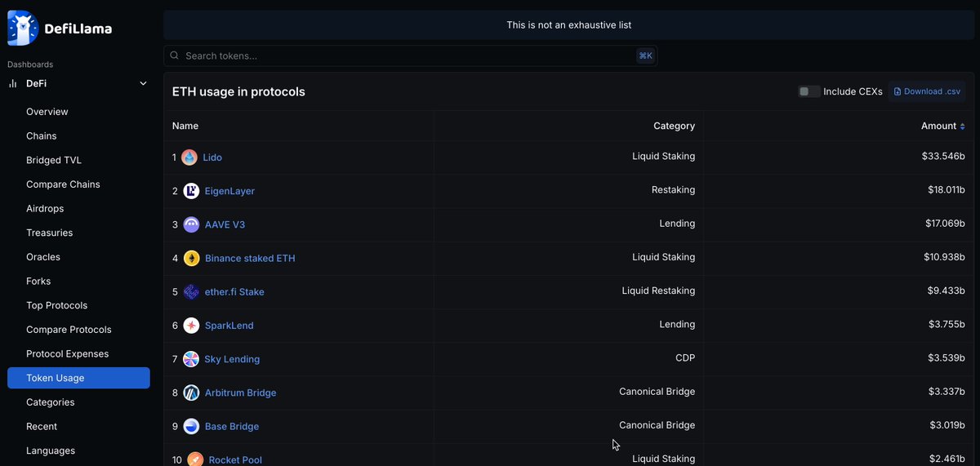Click the Lido protocol icon
The height and width of the screenshot is (466, 980).
click(x=189, y=158)
